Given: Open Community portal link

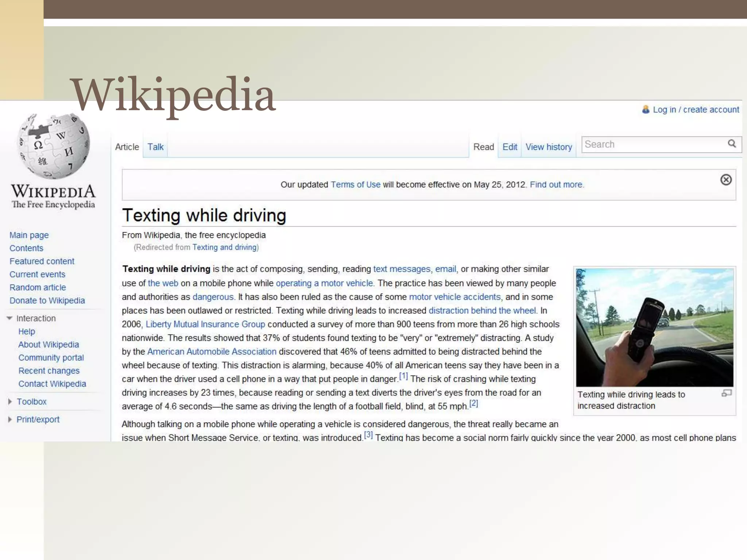Looking at the screenshot, I should (51, 358).
